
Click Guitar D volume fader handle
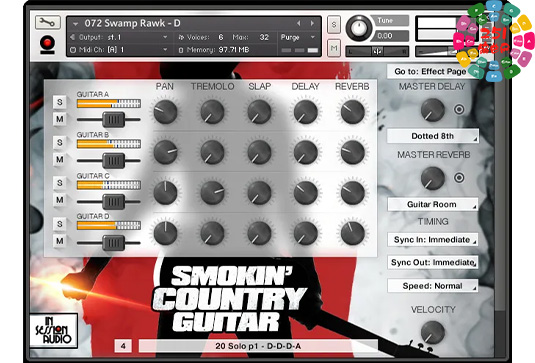(114, 243)
